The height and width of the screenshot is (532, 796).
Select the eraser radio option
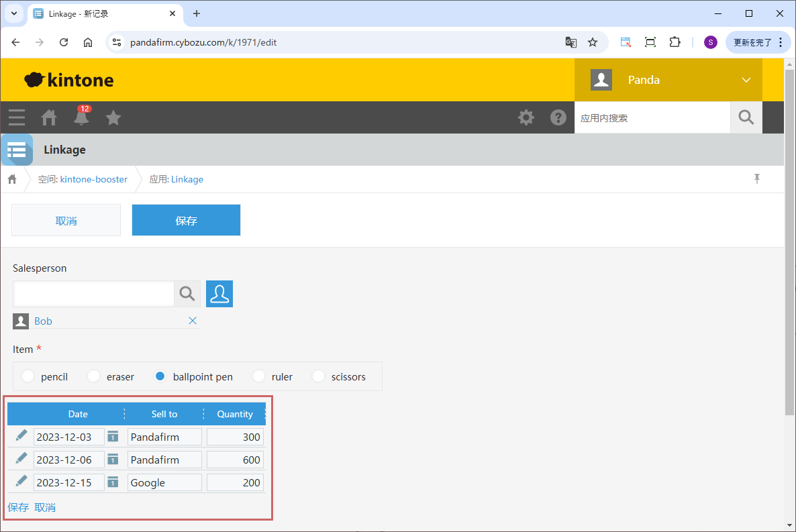click(x=94, y=376)
